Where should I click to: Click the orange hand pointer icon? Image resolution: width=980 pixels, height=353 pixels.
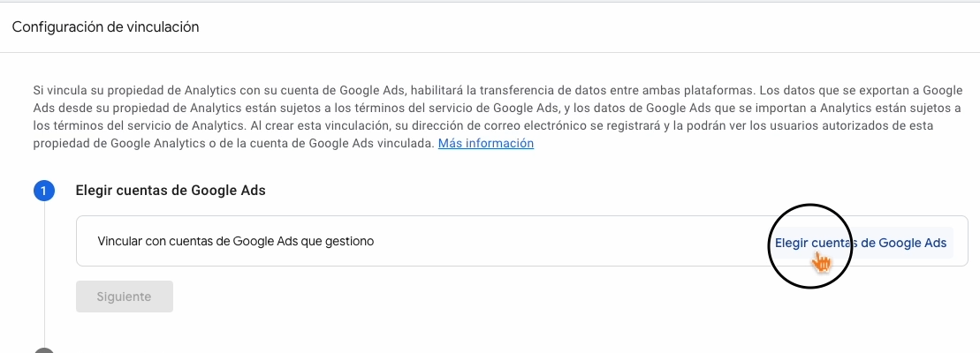(822, 262)
